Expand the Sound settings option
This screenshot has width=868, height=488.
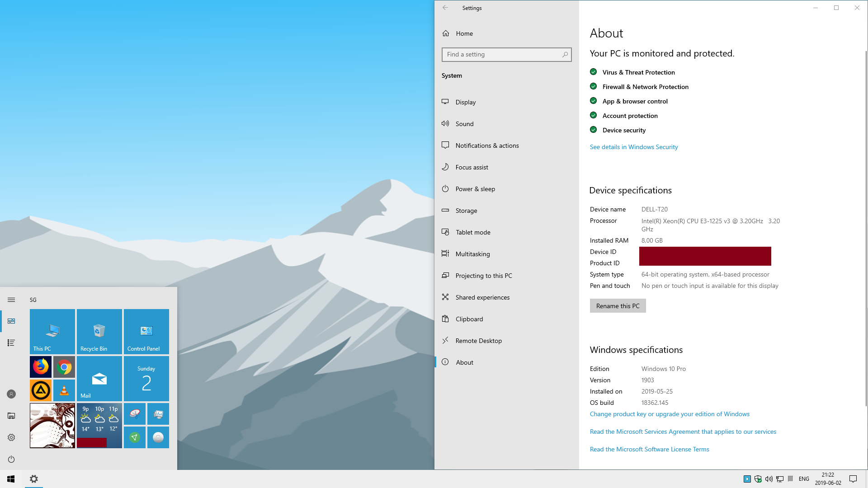tap(464, 123)
